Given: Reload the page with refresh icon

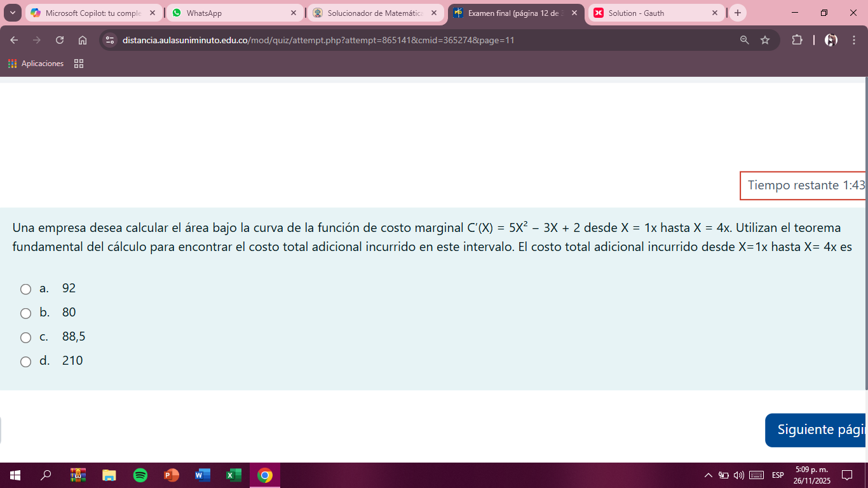Looking at the screenshot, I should (60, 40).
